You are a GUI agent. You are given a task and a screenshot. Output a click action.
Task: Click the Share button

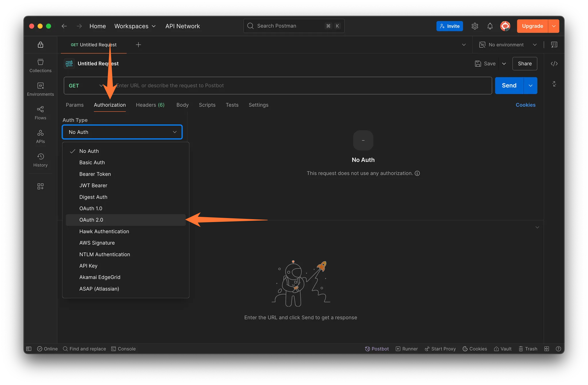[x=525, y=64]
